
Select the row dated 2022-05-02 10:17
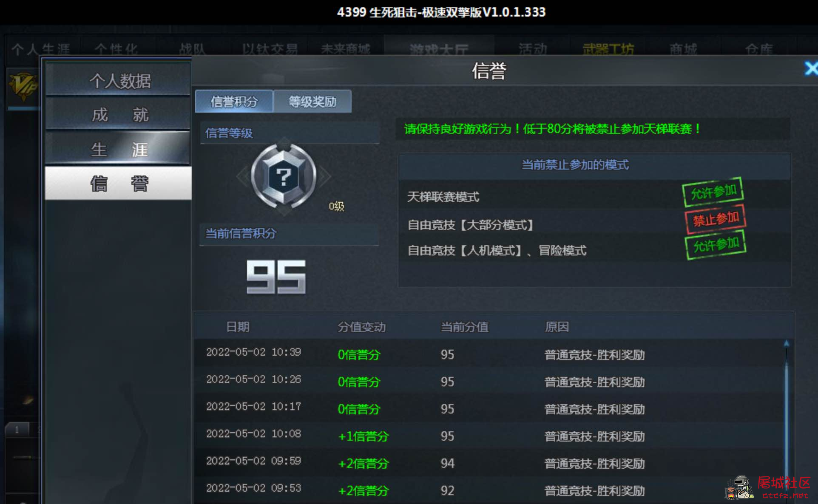489,408
